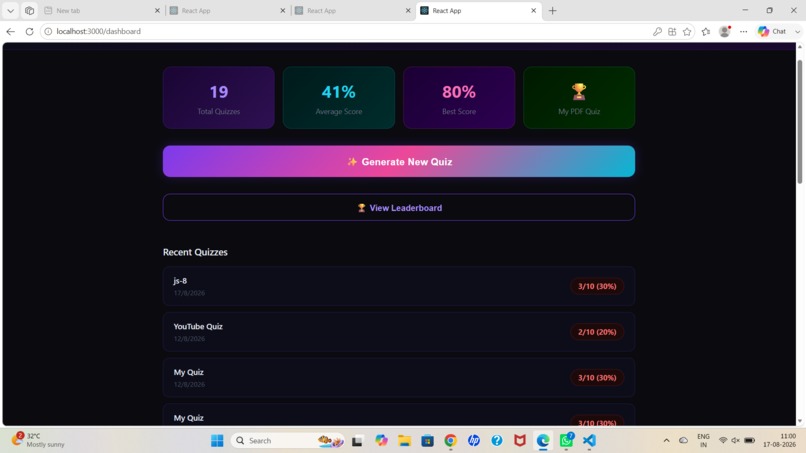This screenshot has width=806, height=453.
Task: Open Copilot from the taskbar
Action: click(x=381, y=441)
